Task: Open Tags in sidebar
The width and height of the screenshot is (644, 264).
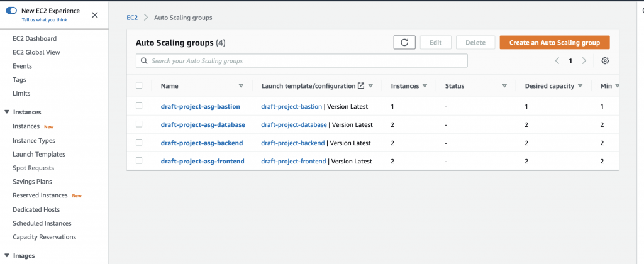Action: coord(19,80)
